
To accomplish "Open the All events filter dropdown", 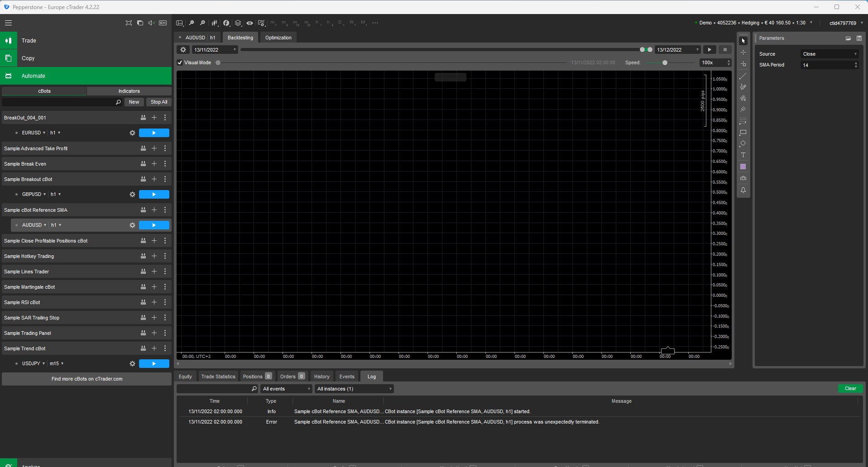I will coord(286,389).
